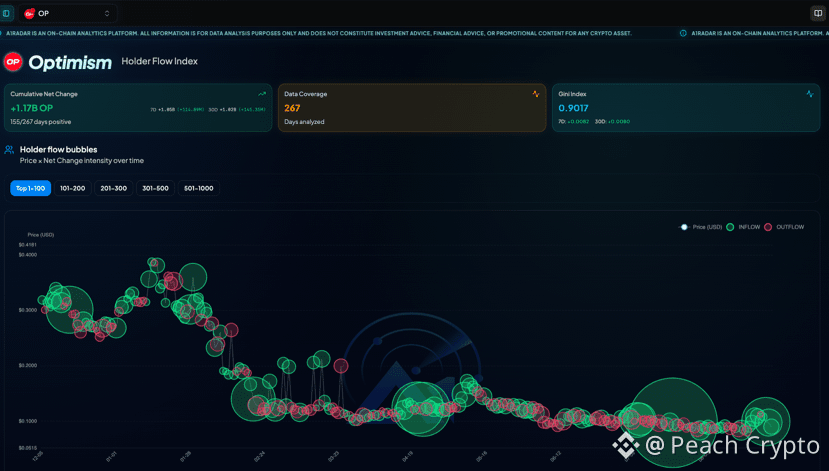Screen dimensions: 829x471
Task: Click the trend arrow icon in Cumulative Net Change card
Action: point(262,94)
